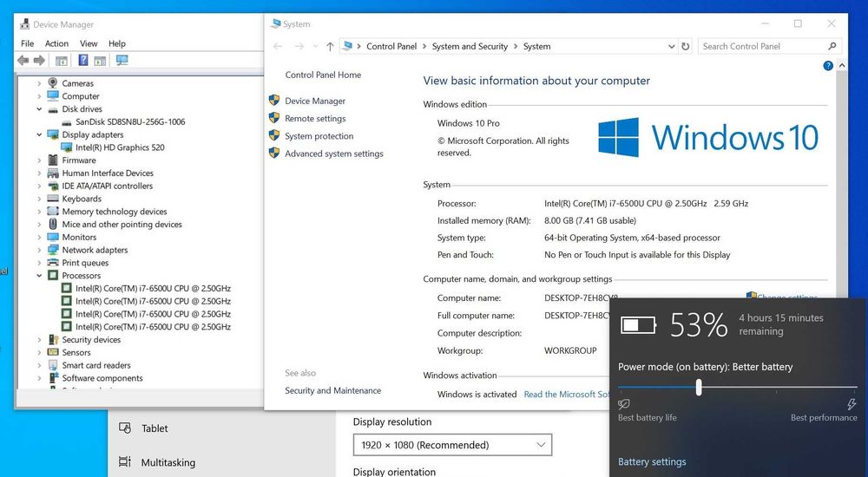This screenshot has width=868, height=477.
Task: Select SanDisk SD8SN8U-256G-1006 disk drive
Action: point(130,121)
